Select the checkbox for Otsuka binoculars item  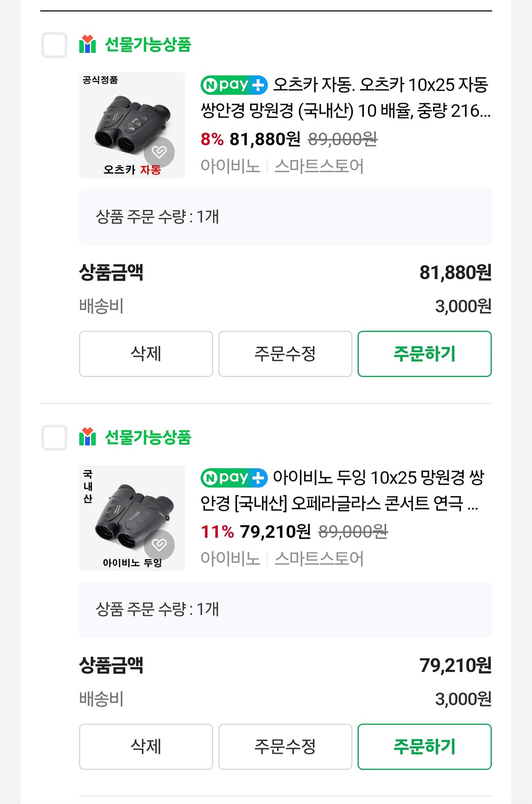pos(54,45)
